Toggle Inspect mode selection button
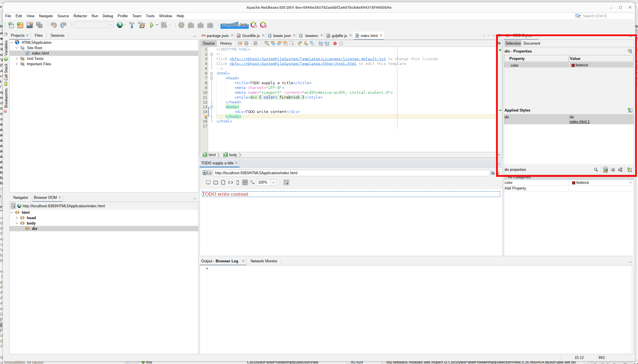Screen dimensions: 638x364 pos(286,182)
